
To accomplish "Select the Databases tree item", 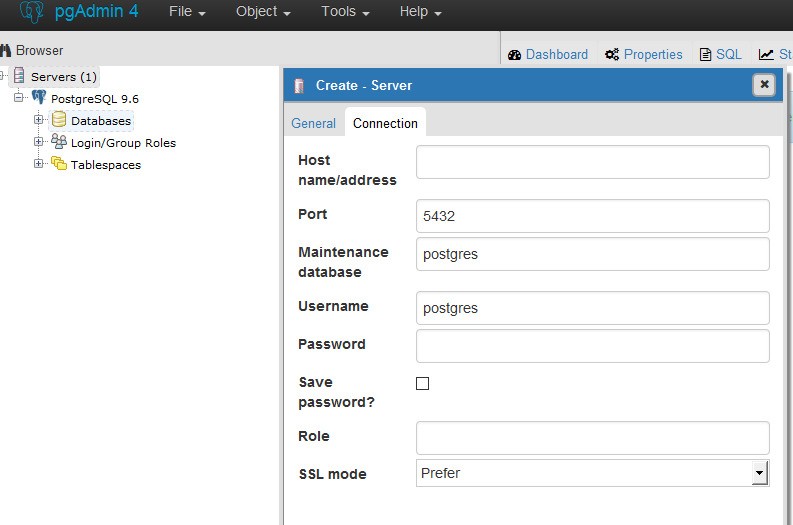I will coord(101,121).
